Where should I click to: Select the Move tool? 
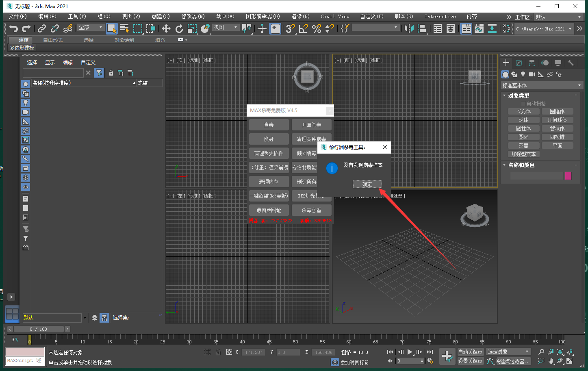166,28
